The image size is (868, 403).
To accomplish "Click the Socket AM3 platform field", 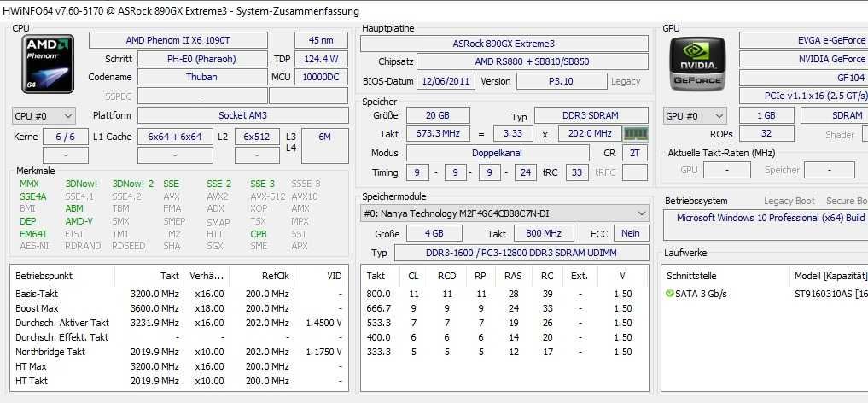I will (243, 116).
